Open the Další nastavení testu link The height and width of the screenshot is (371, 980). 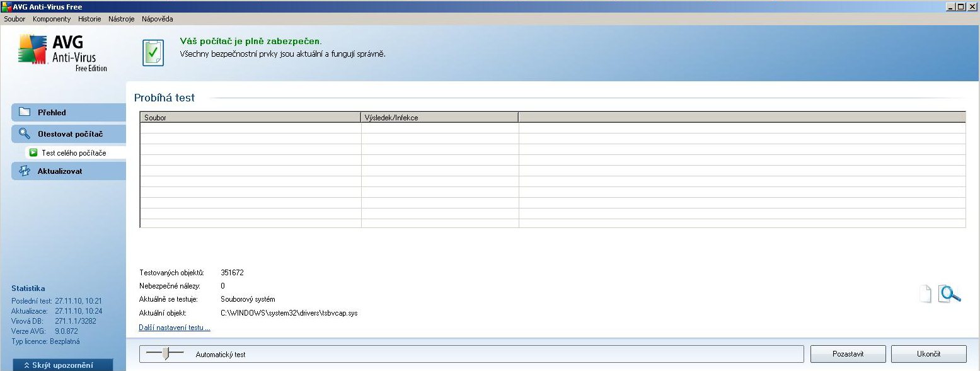[x=175, y=328]
